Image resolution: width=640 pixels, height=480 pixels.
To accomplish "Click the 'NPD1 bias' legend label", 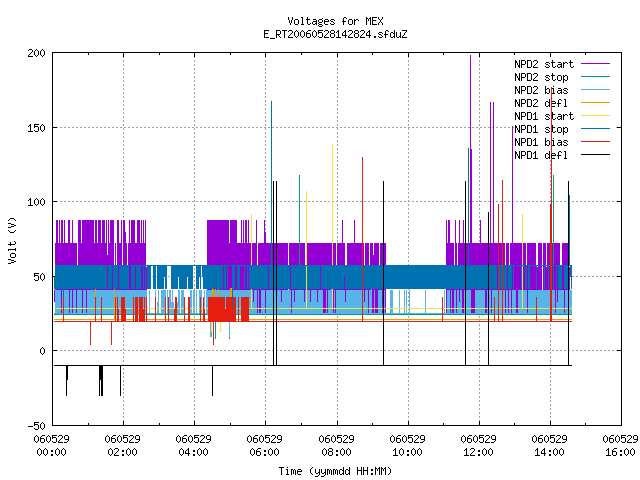I will tap(541, 142).
